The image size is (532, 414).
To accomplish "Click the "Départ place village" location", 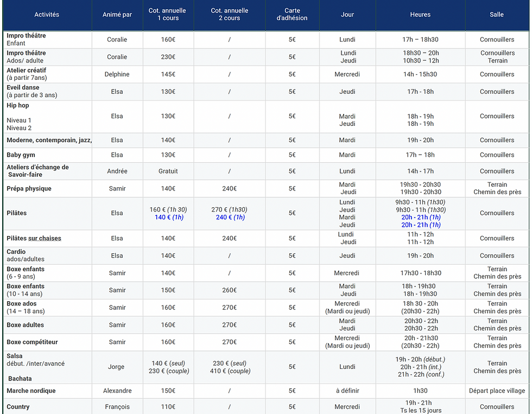I will (x=497, y=391).
